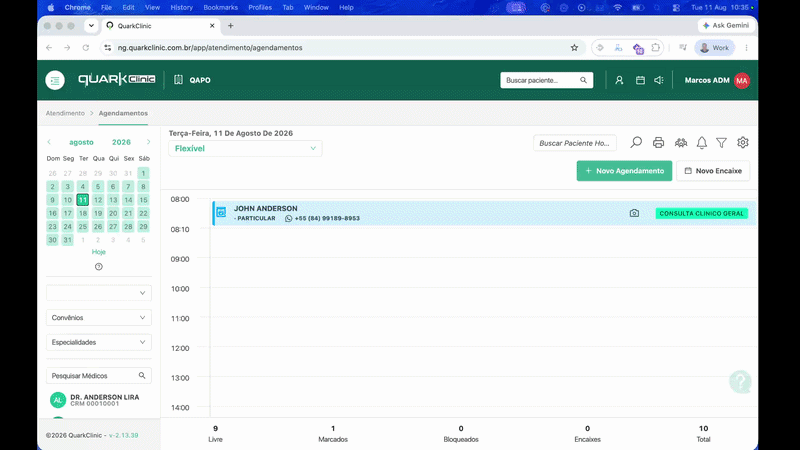800x450 pixels.
Task: Click the version v-2.13.39 text
Action: coord(123,435)
